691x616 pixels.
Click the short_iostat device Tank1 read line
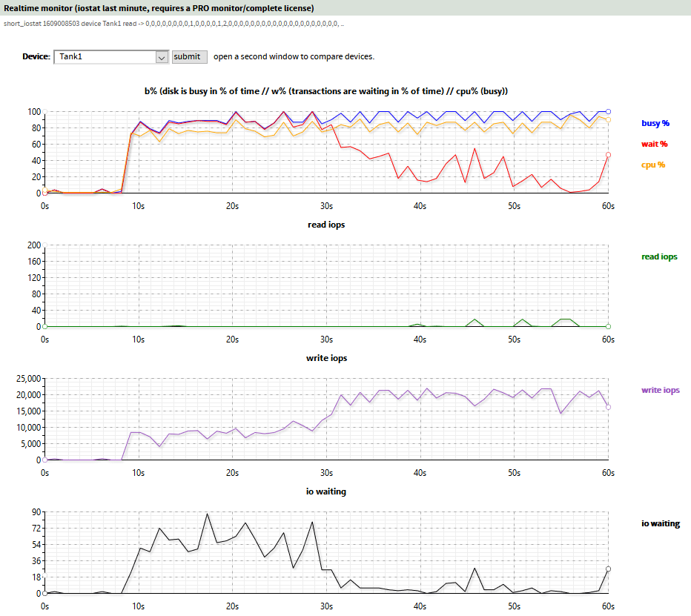(x=173, y=24)
